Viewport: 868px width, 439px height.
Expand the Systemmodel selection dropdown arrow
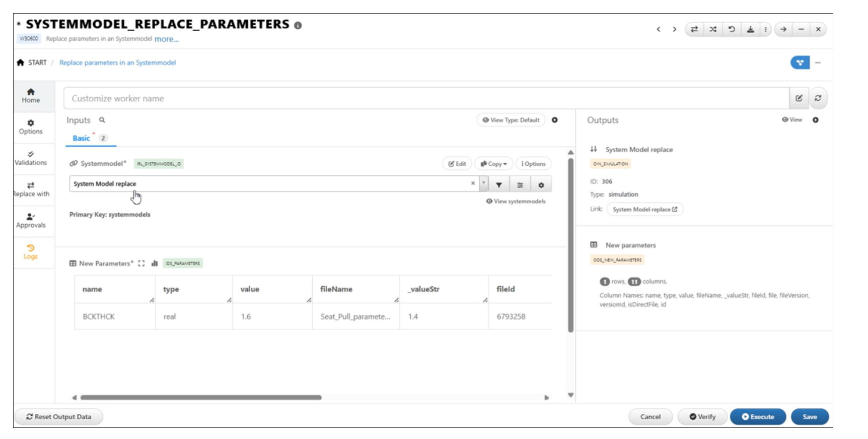tap(483, 183)
